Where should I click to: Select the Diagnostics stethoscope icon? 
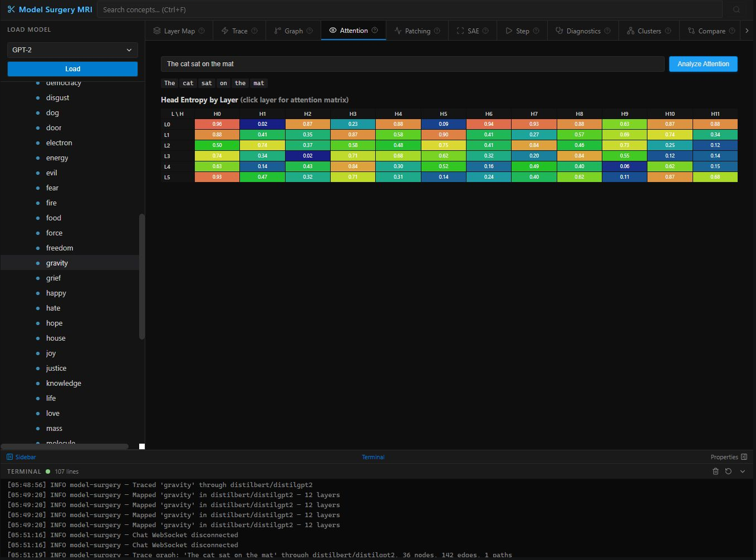point(559,31)
